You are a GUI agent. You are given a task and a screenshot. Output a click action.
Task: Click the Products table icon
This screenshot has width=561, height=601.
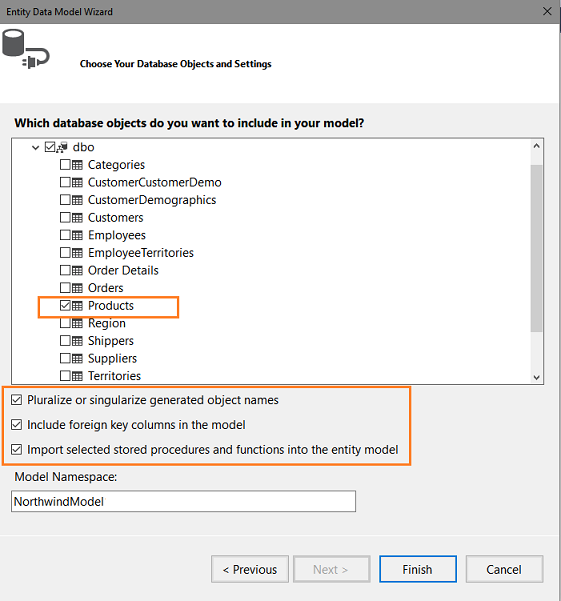point(77,306)
